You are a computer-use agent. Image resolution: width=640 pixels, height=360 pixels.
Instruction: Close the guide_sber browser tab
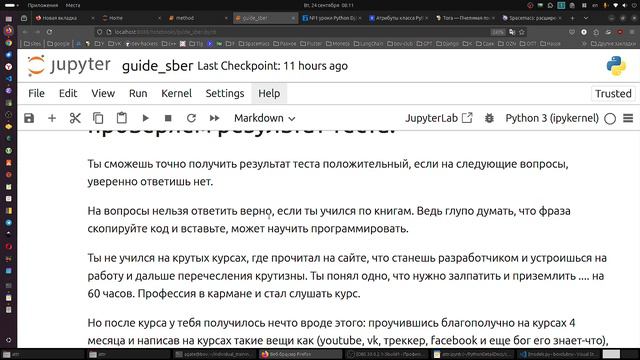coord(293,18)
